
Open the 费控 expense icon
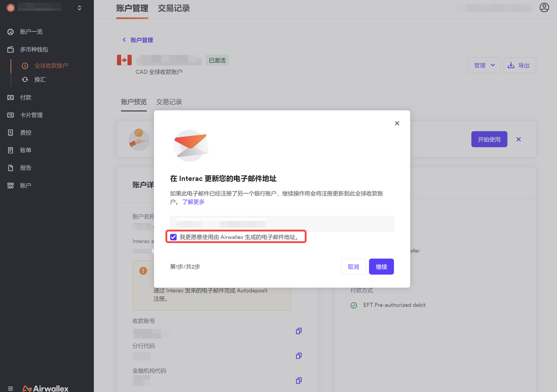pyautogui.click(x=10, y=133)
